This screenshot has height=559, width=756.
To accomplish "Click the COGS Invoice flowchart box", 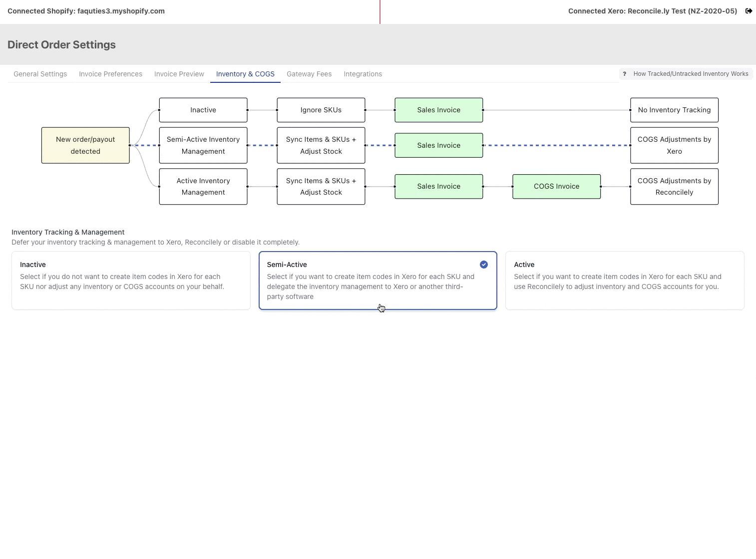I will click(x=556, y=186).
